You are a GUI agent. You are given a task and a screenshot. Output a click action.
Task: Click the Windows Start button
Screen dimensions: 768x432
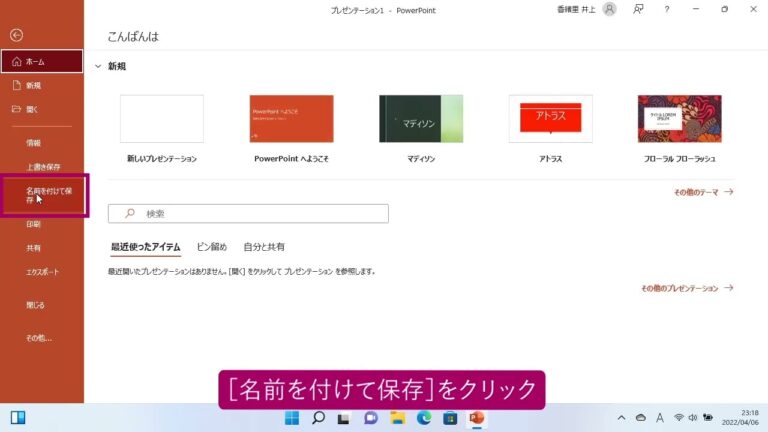point(292,418)
